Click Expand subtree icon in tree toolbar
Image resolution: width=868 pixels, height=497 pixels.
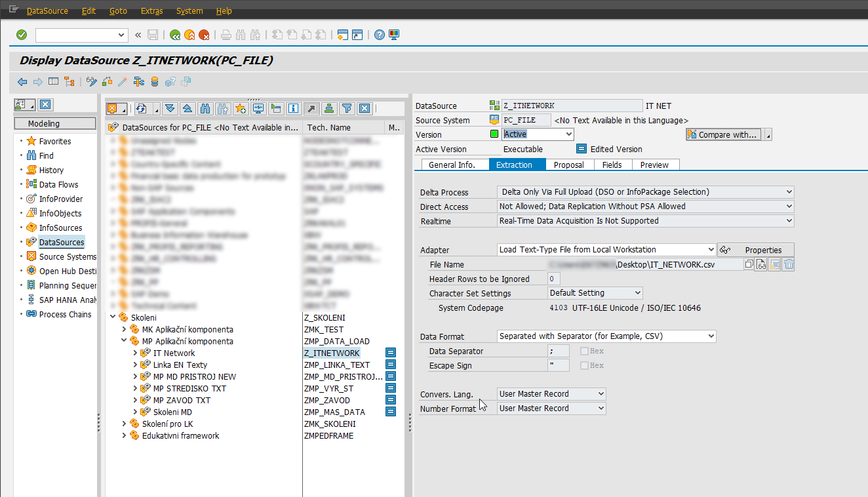[170, 108]
